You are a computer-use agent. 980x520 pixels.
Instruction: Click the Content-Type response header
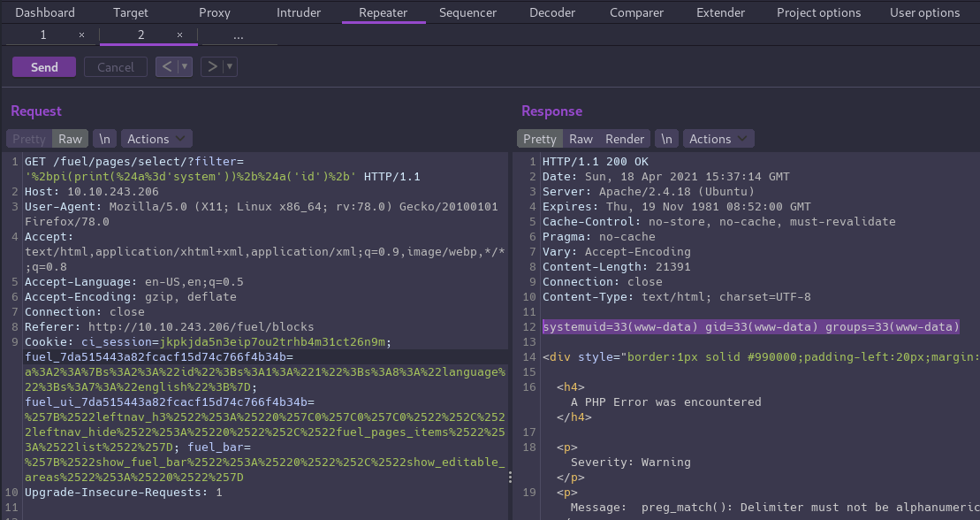[x=676, y=296]
